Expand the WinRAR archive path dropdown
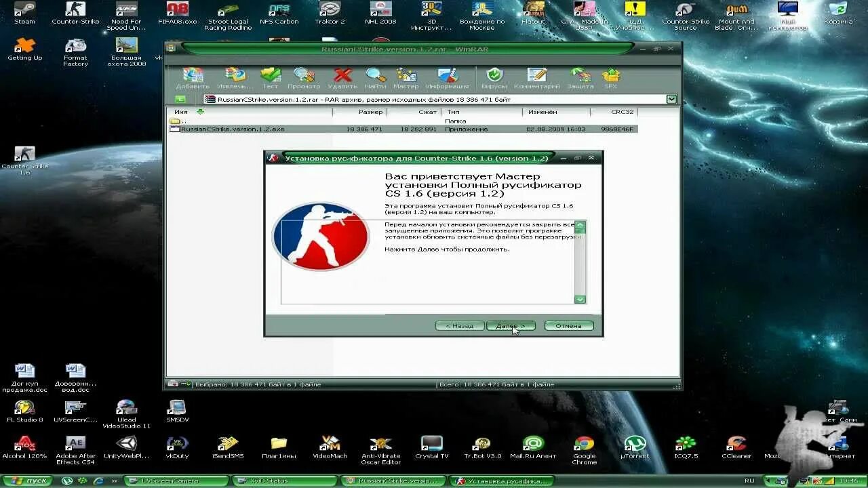Screen dimensions: 868x488 (671, 100)
